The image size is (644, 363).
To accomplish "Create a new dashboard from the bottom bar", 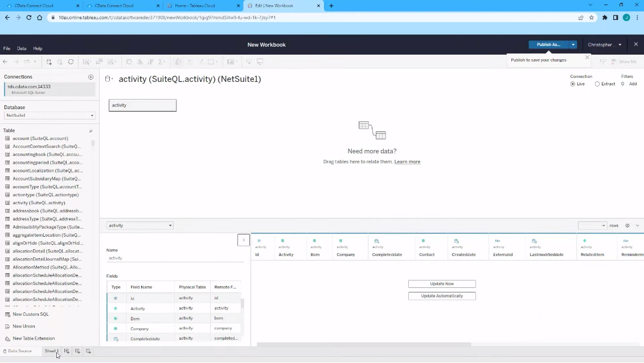I will (78, 351).
